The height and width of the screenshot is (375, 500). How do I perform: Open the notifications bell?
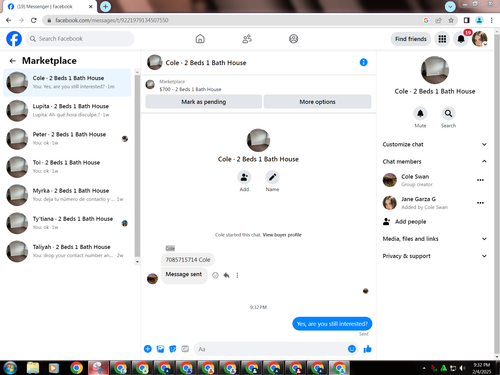click(x=461, y=39)
